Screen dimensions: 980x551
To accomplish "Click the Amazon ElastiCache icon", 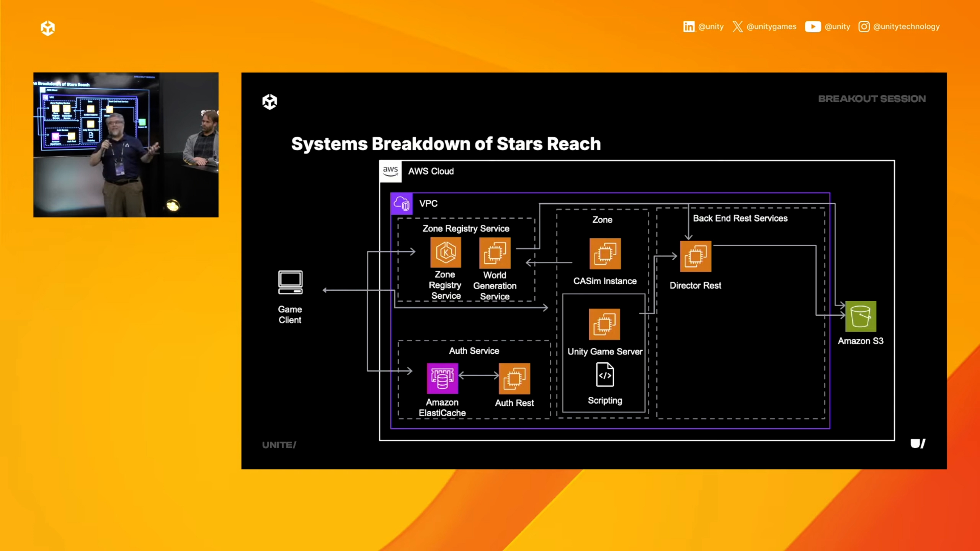I will coord(442,378).
